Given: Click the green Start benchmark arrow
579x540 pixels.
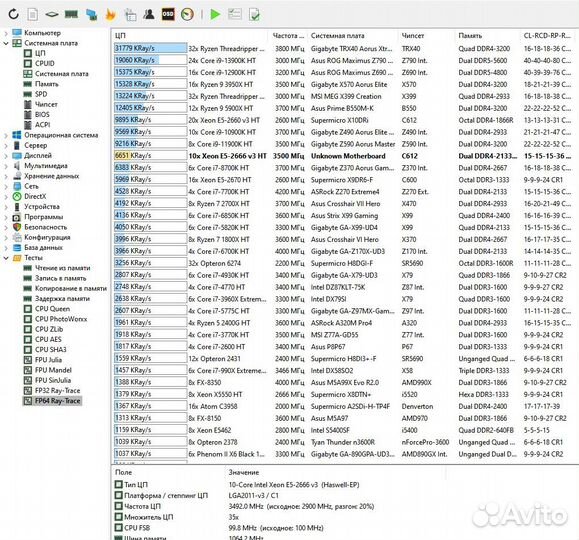Looking at the screenshot, I should point(215,14).
